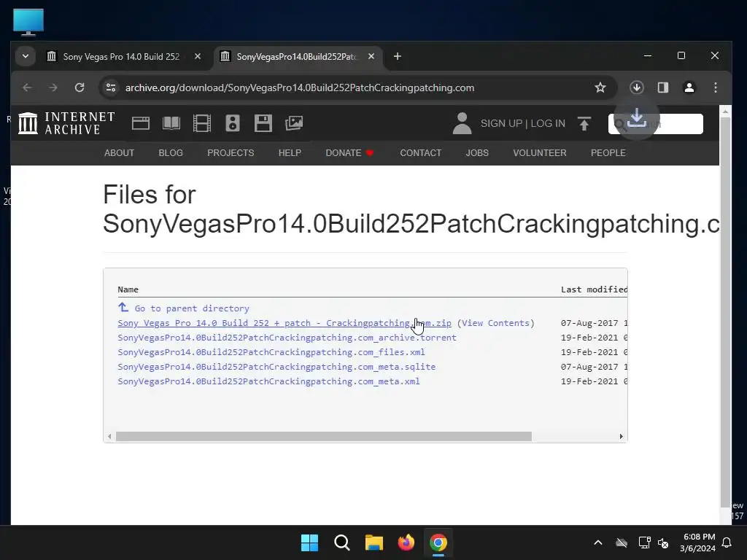Image resolution: width=747 pixels, height=560 pixels.
Task: Close the active SonyVegasPro14.0Build252Patch tab
Action: tap(371, 56)
